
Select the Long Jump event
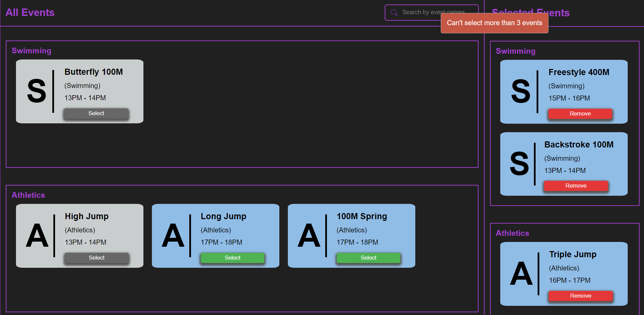[232, 258]
